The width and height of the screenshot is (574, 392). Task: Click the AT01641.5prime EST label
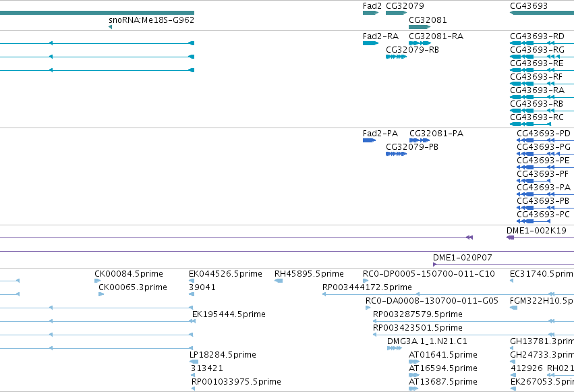click(443, 355)
